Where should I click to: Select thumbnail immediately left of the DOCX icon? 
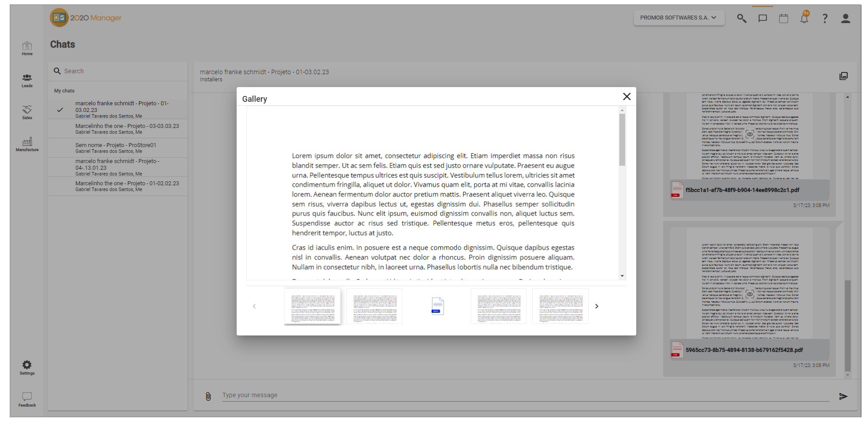374,306
